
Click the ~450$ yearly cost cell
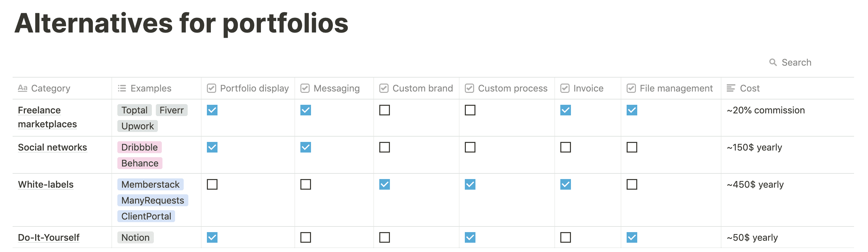tap(755, 185)
